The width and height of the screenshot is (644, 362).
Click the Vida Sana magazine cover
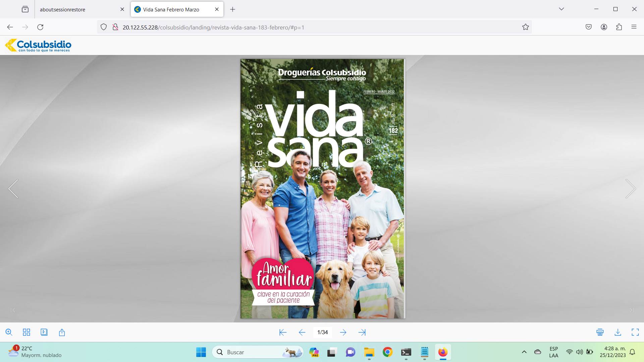pyautogui.click(x=322, y=189)
